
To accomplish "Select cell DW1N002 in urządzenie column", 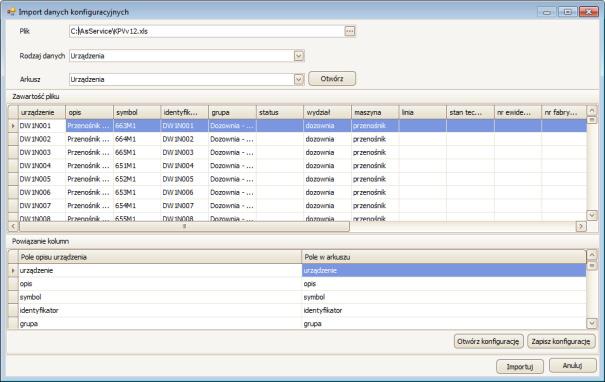I will pyautogui.click(x=42, y=139).
